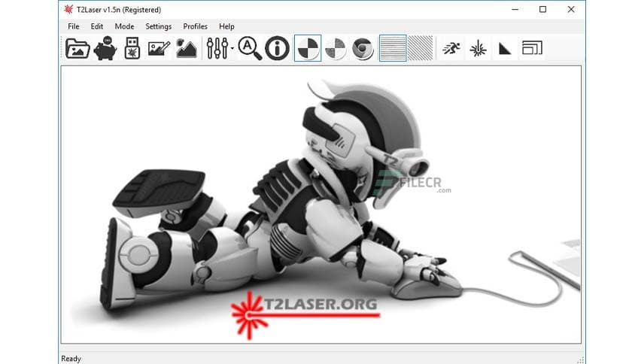Open the Edit menu
This screenshot has width=629, height=364.
(96, 26)
